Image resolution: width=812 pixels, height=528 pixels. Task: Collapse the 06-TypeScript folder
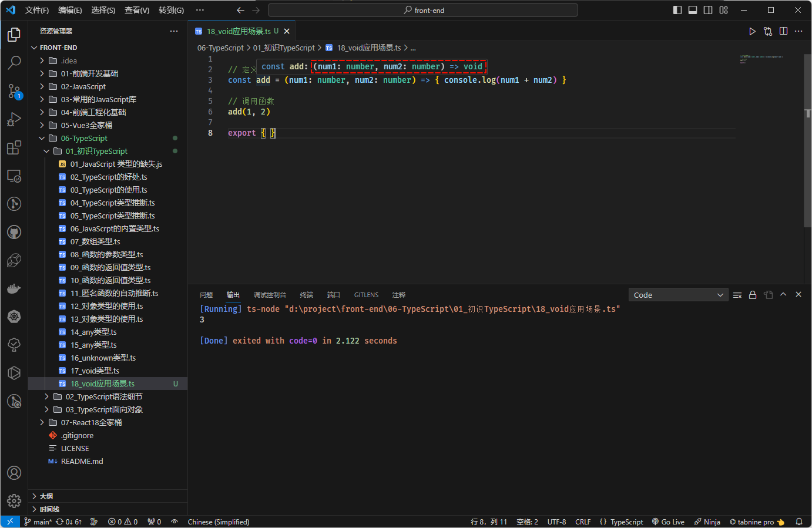tap(84, 138)
